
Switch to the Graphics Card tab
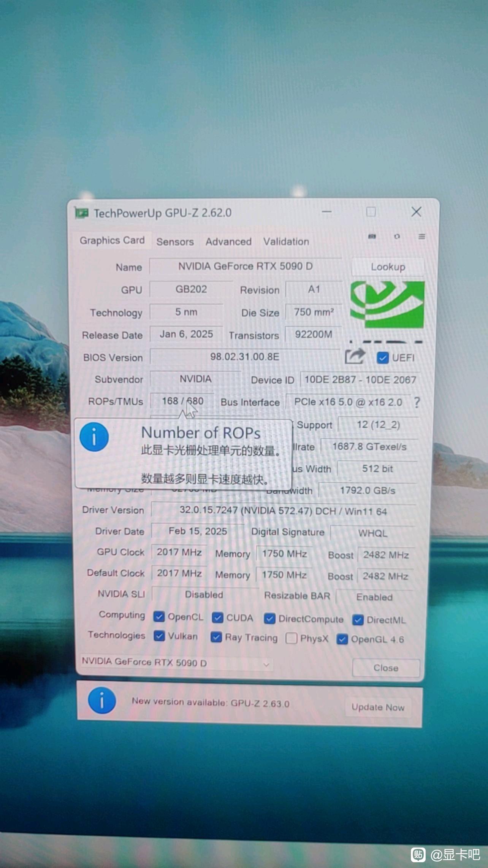coord(112,240)
